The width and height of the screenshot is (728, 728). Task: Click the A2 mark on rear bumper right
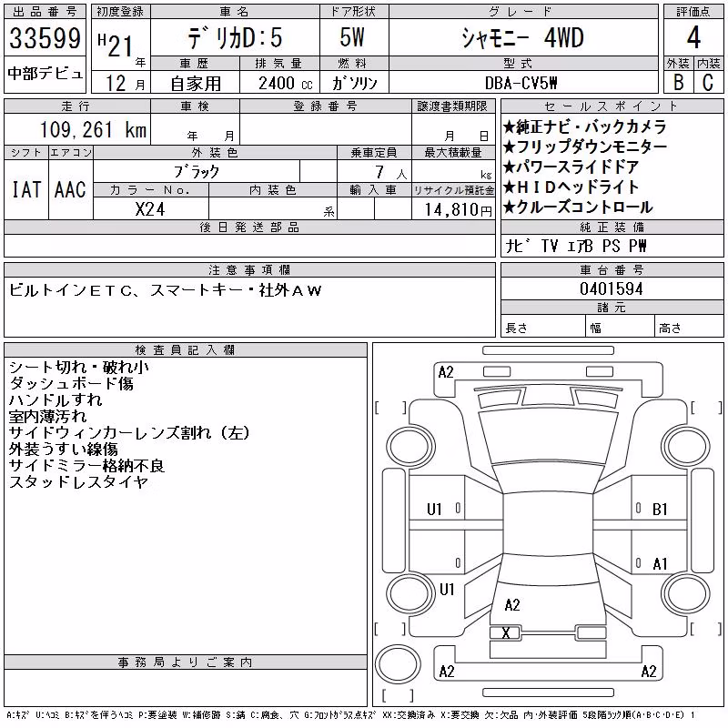coord(649,672)
